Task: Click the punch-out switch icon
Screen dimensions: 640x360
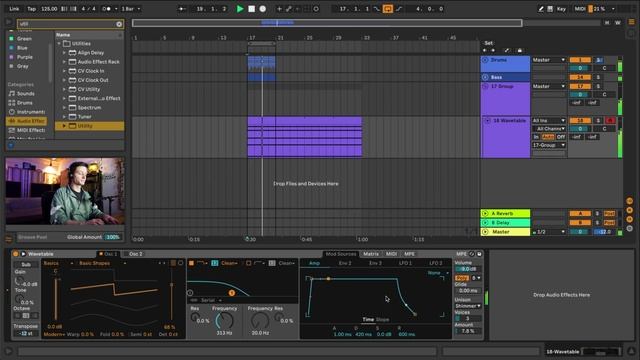Action: click(x=399, y=9)
